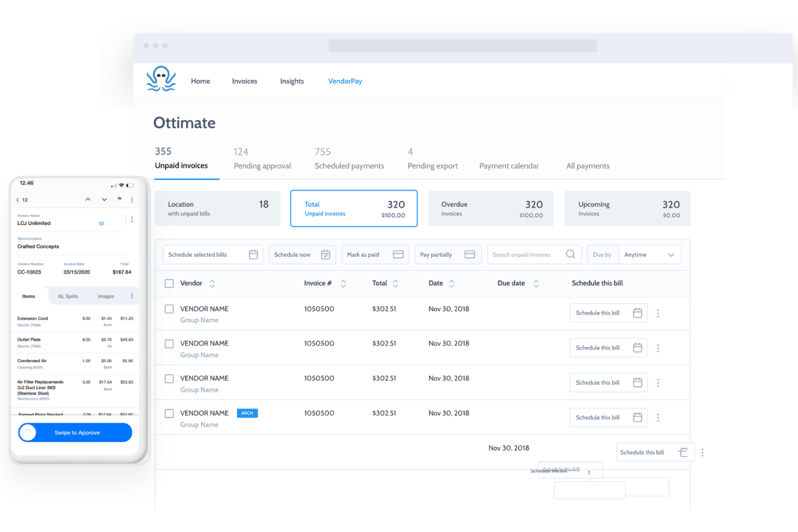Click Schedule now button
798x532 pixels.
302,254
